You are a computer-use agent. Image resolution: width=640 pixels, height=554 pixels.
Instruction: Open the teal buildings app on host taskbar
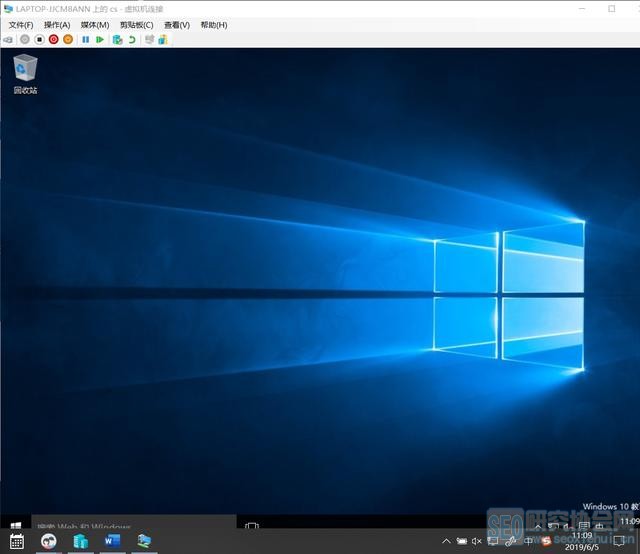point(80,541)
